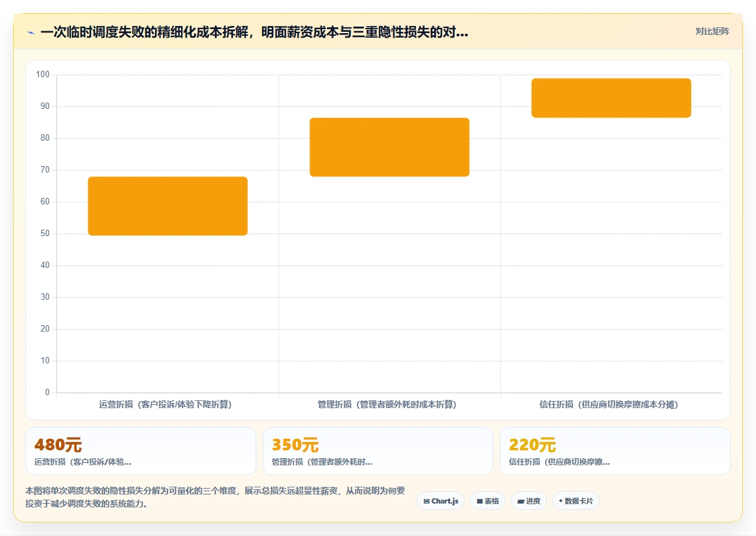The width and height of the screenshot is (756, 536).
Task: Click the card caption 管理折损（管理者额外耗时...
Action: 322,462
